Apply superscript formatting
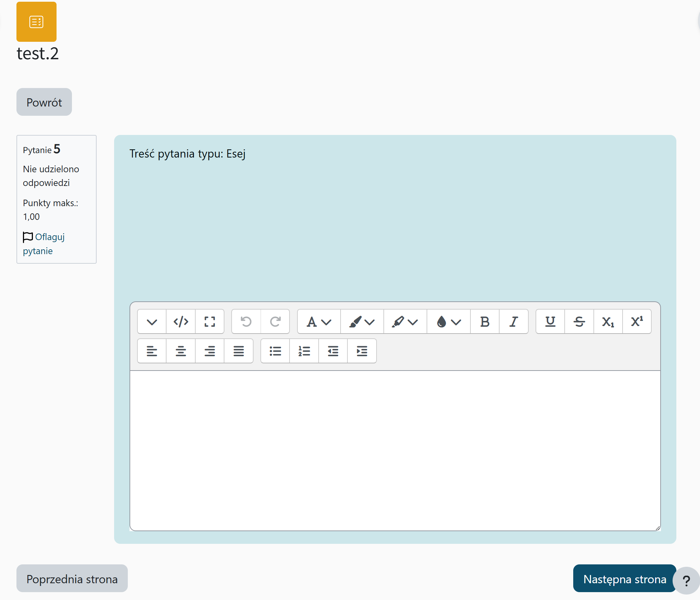The width and height of the screenshot is (700, 600). 637,322
